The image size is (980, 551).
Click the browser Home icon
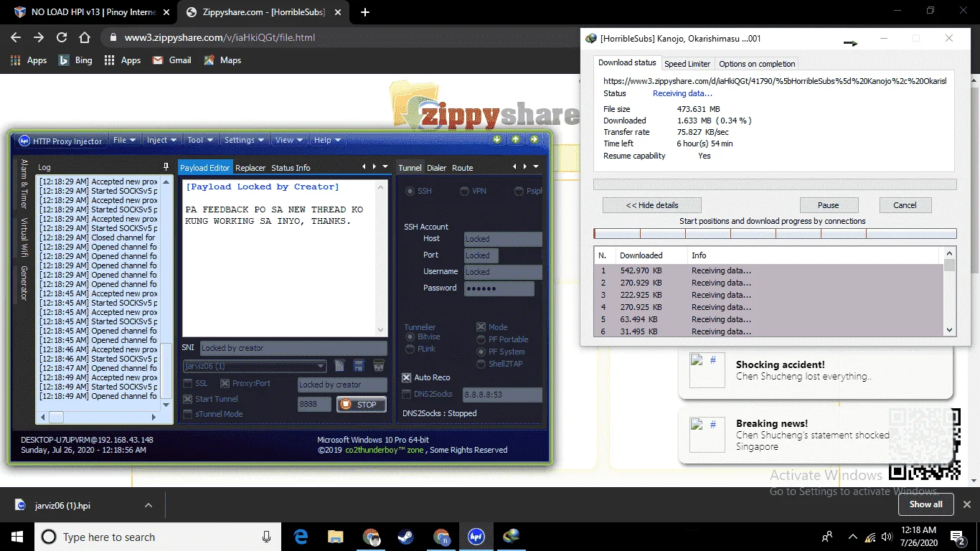tap(85, 37)
